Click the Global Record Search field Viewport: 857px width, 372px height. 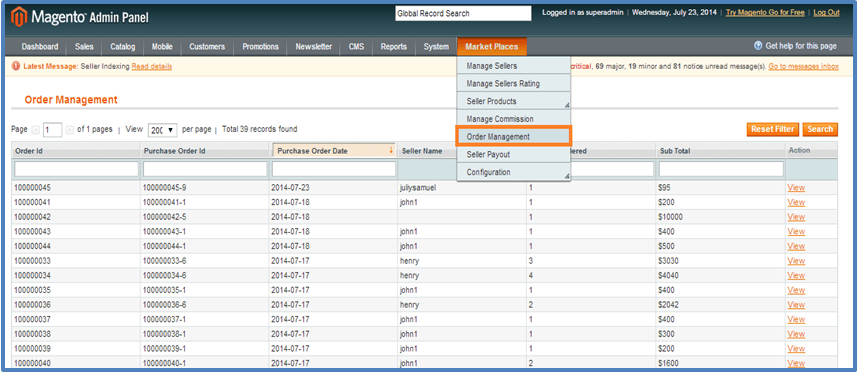(463, 14)
